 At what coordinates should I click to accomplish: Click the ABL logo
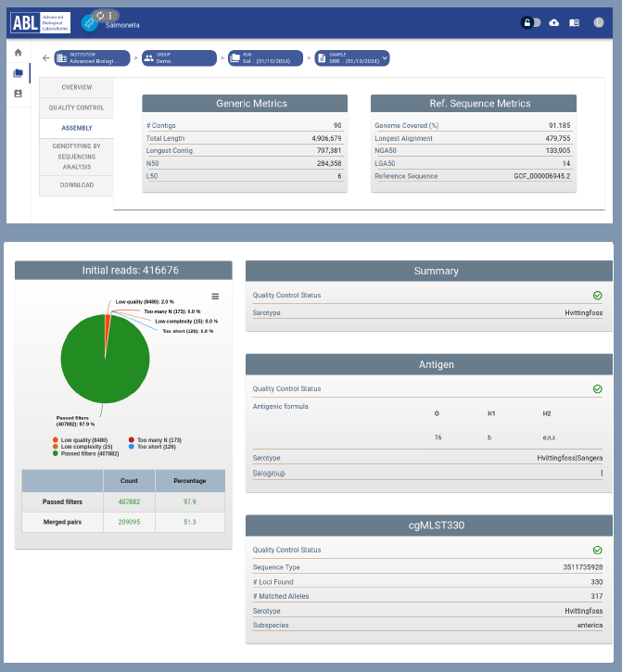coord(40,22)
